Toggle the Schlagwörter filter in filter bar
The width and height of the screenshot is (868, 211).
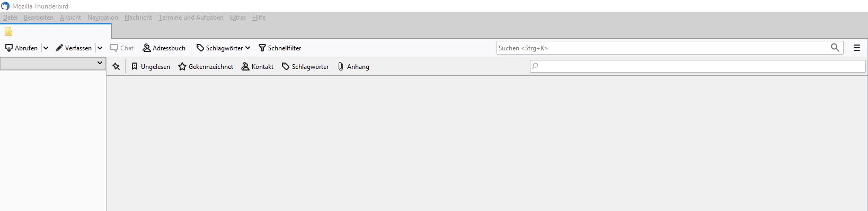click(x=305, y=66)
